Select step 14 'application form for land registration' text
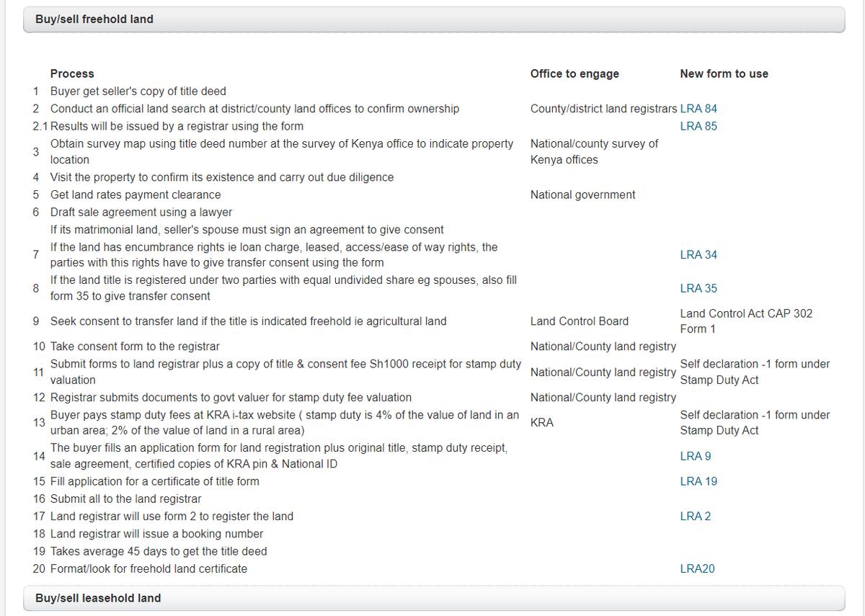Image resolution: width=865 pixels, height=616 pixels. 279,456
